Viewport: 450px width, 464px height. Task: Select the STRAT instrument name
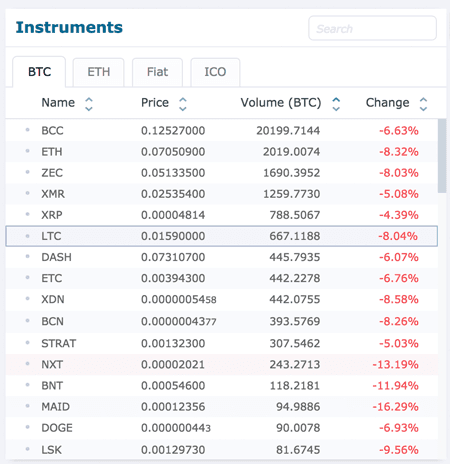click(x=59, y=343)
